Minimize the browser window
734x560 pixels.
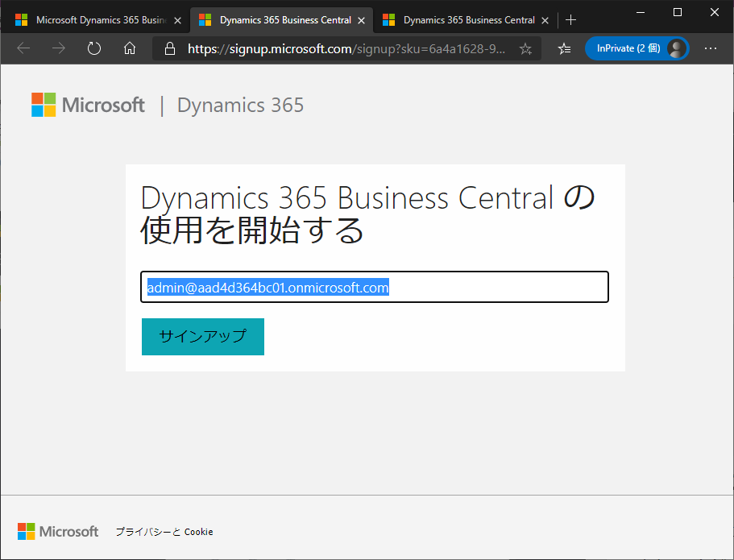pos(641,12)
